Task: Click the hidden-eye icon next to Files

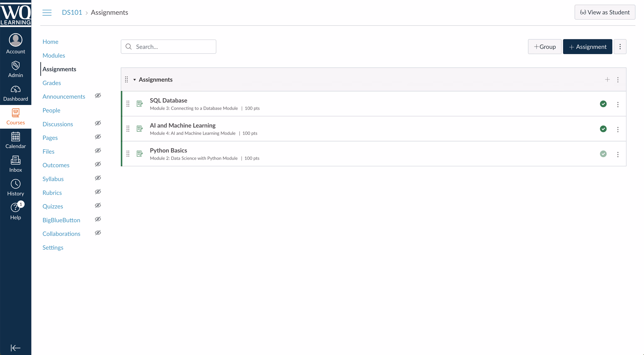Action: pos(98,151)
